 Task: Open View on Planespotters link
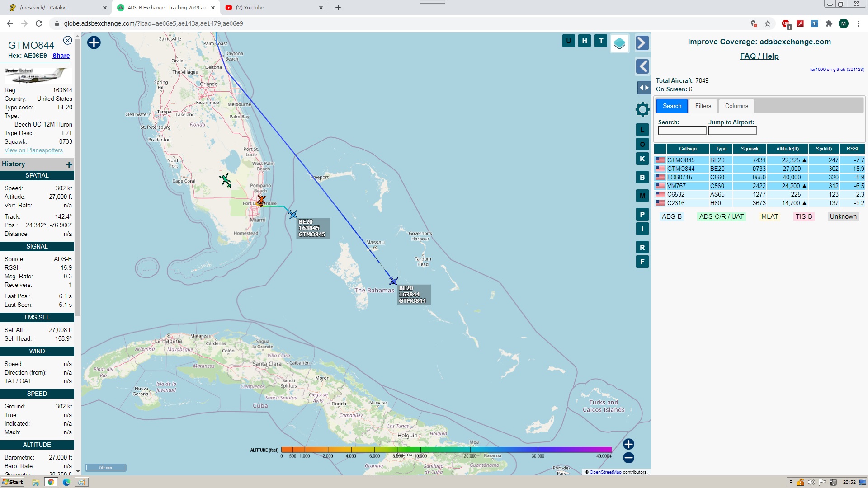point(33,150)
